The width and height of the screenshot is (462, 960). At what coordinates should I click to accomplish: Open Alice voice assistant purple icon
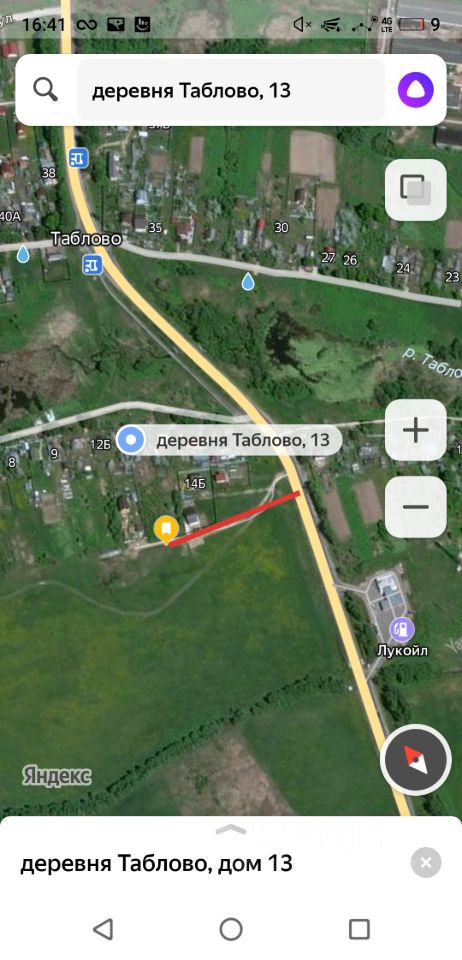click(416, 89)
